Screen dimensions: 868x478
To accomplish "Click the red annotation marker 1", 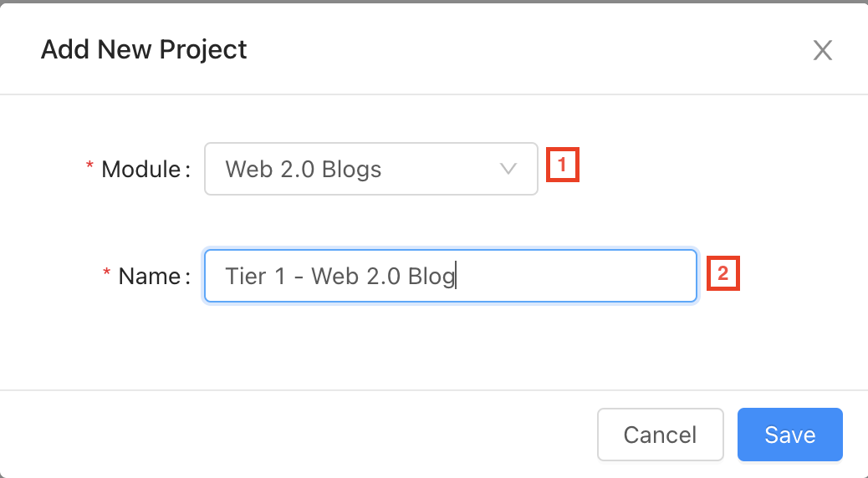I will 563,165.
